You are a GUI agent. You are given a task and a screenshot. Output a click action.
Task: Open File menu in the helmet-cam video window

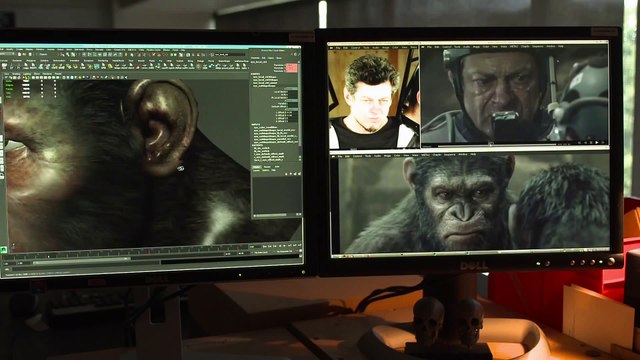coord(429,47)
